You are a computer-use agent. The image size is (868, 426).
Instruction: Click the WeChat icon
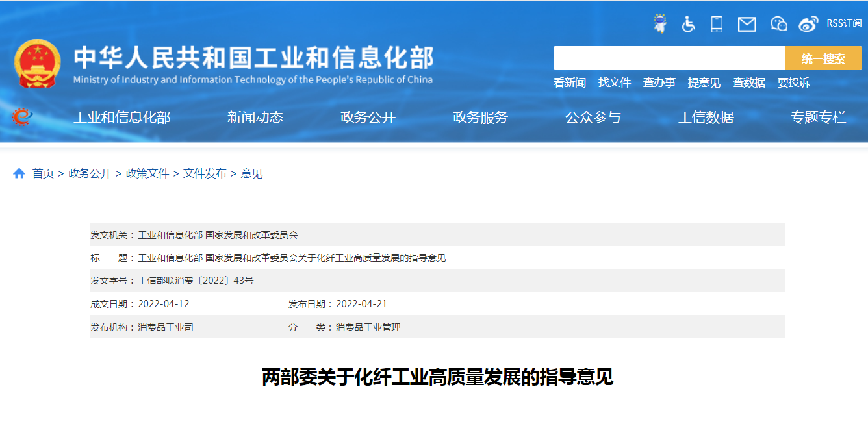coord(778,24)
